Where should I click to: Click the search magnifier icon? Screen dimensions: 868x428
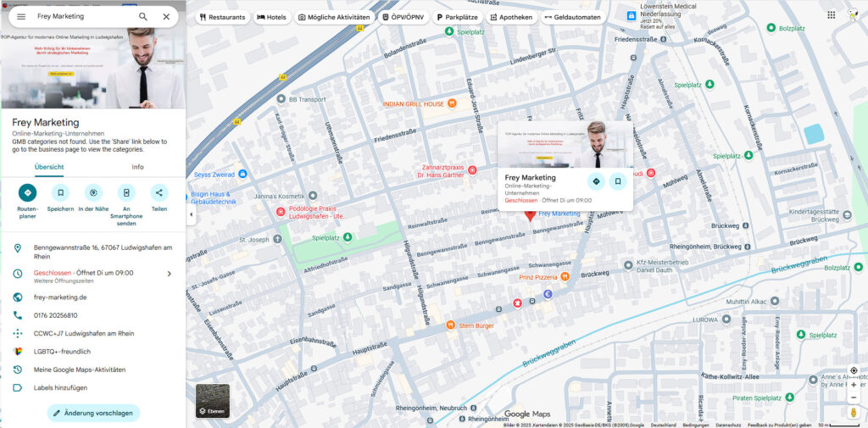(143, 16)
